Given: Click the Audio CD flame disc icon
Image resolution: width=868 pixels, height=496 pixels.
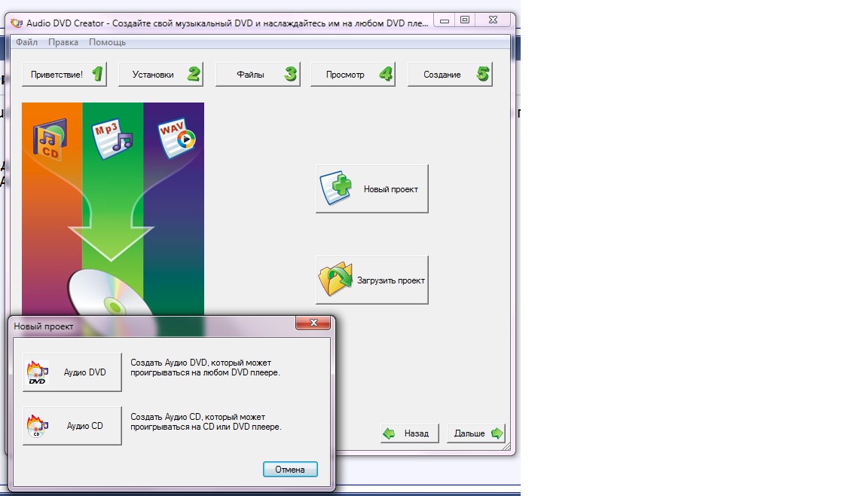Looking at the screenshot, I should (37, 426).
